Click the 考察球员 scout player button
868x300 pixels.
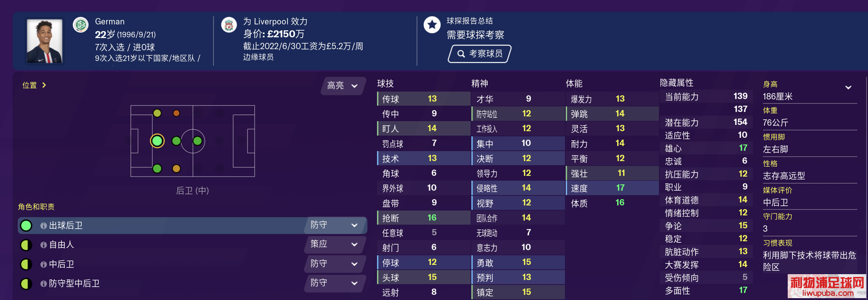(480, 54)
